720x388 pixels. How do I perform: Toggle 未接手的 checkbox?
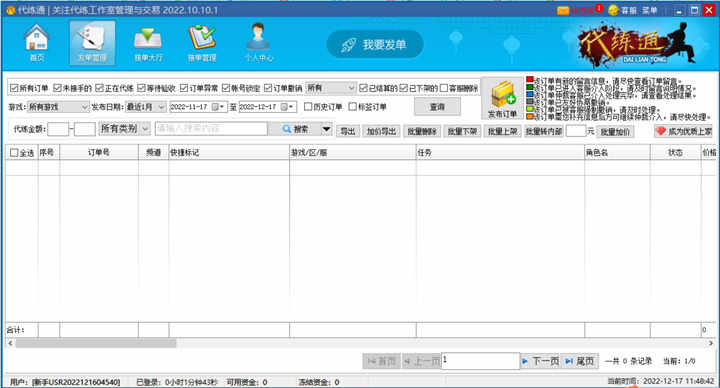pos(57,88)
